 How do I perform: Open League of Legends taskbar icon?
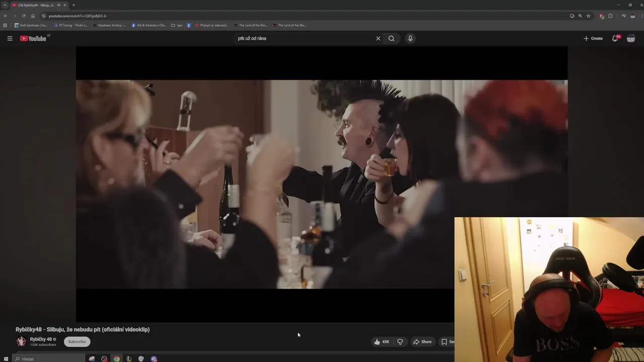129,358
